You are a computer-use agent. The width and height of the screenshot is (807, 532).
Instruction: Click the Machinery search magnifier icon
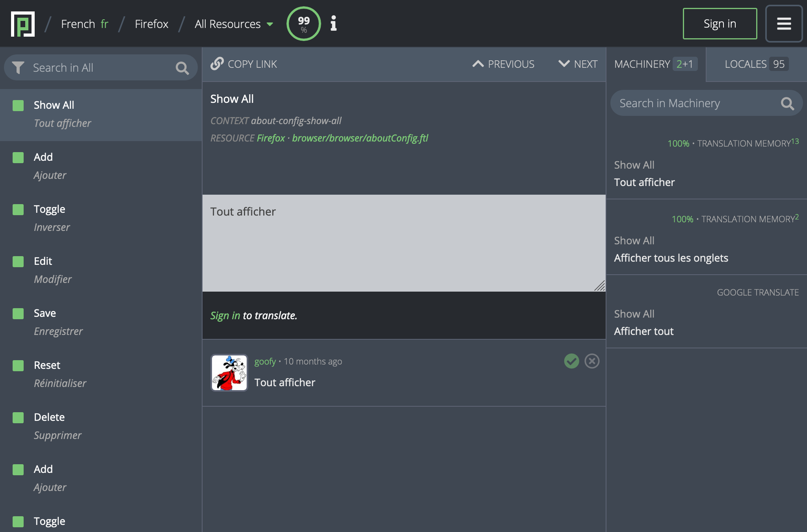pos(787,103)
